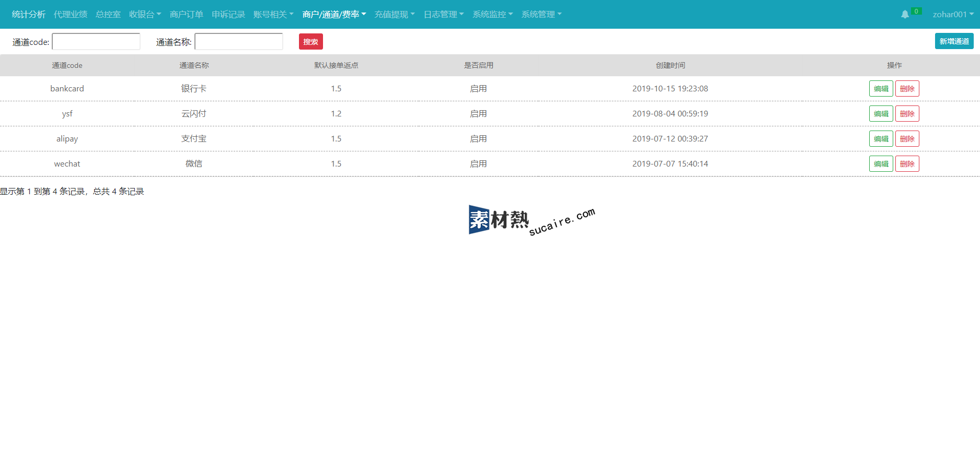The height and width of the screenshot is (460, 980).
Task: Click the 微信 channel name cell
Action: (x=194, y=164)
